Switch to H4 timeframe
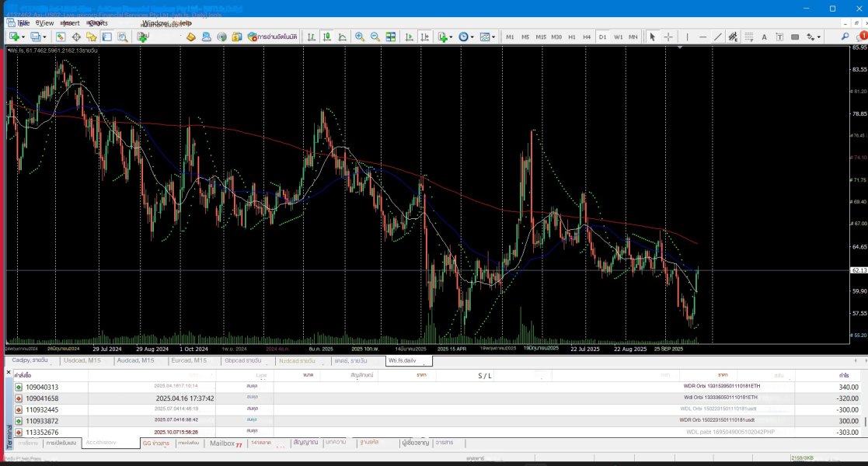 click(x=587, y=37)
